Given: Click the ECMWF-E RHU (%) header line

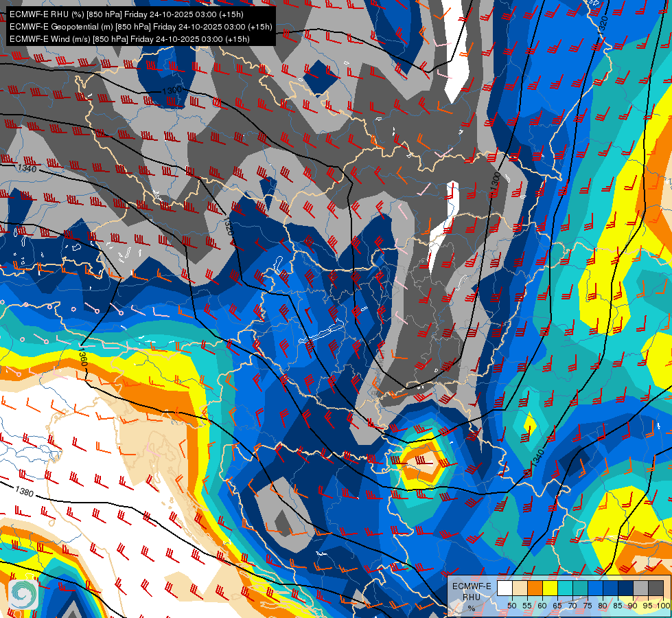Looking at the screenshot, I should (x=126, y=14).
